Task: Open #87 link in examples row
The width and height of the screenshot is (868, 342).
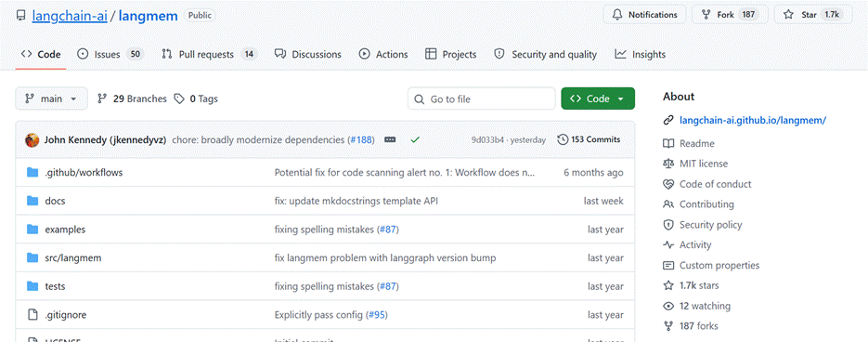Action: pyautogui.click(x=387, y=230)
